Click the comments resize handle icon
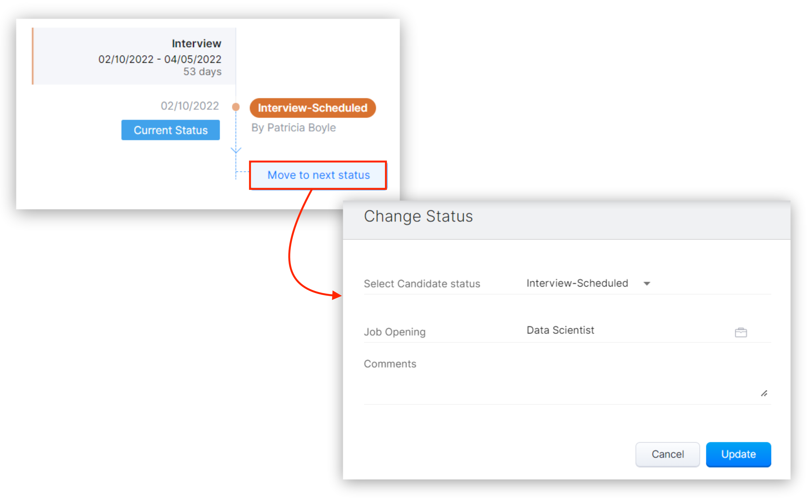Screen dimensions: 812x504 (x=764, y=394)
